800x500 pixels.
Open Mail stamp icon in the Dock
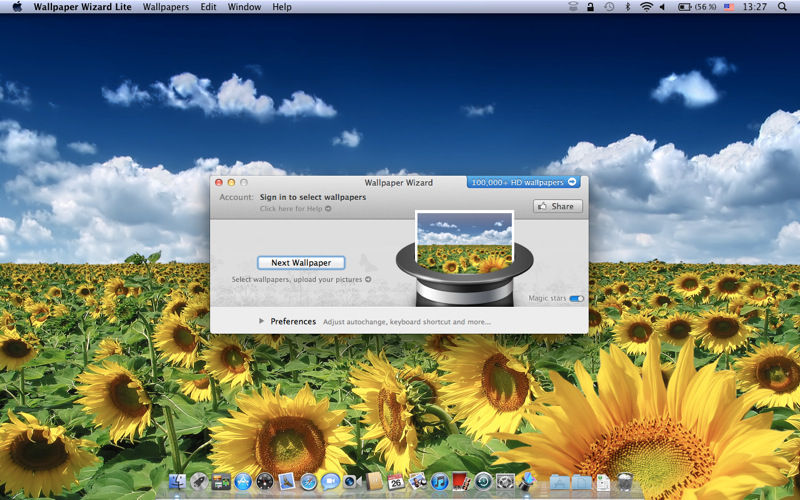pos(287,482)
